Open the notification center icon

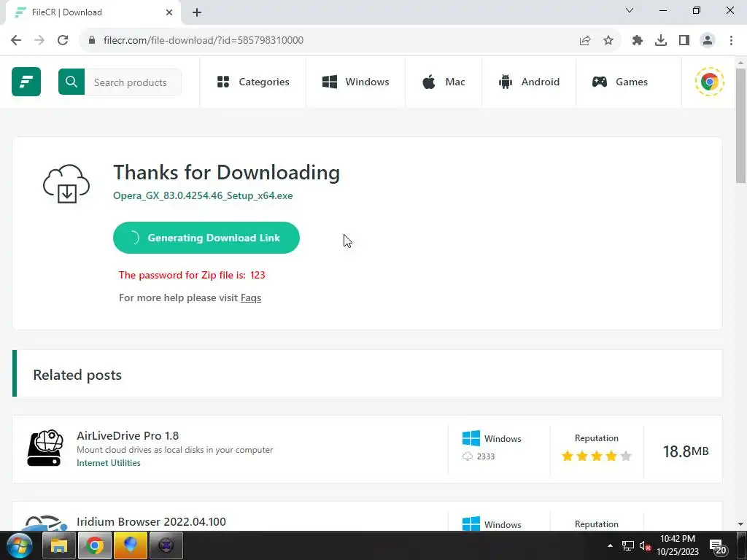(x=718, y=546)
